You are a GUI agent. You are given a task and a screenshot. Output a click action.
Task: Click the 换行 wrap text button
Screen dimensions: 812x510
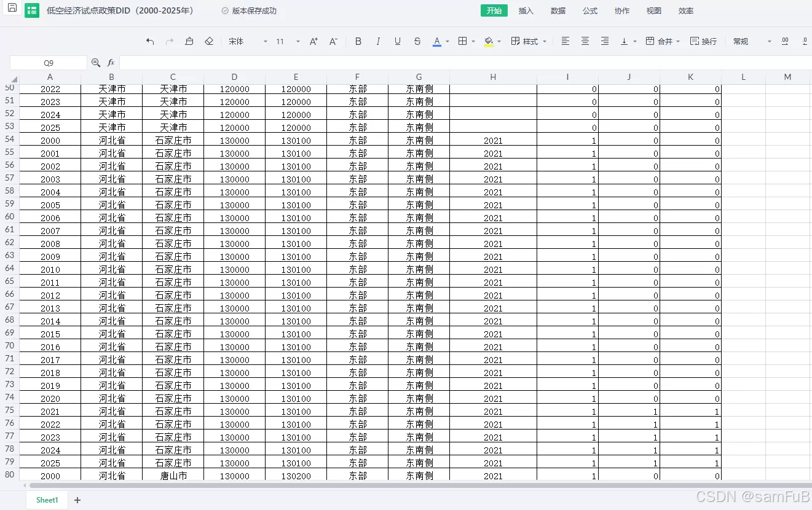[703, 41]
